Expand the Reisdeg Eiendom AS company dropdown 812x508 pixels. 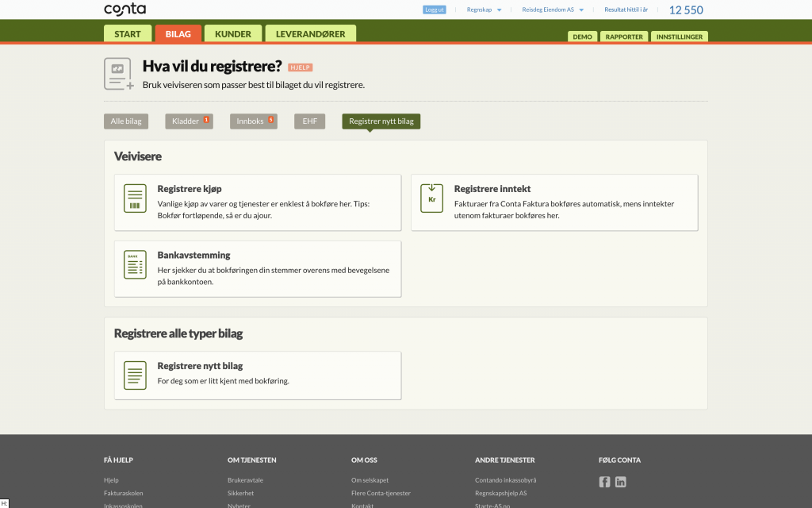coord(553,10)
